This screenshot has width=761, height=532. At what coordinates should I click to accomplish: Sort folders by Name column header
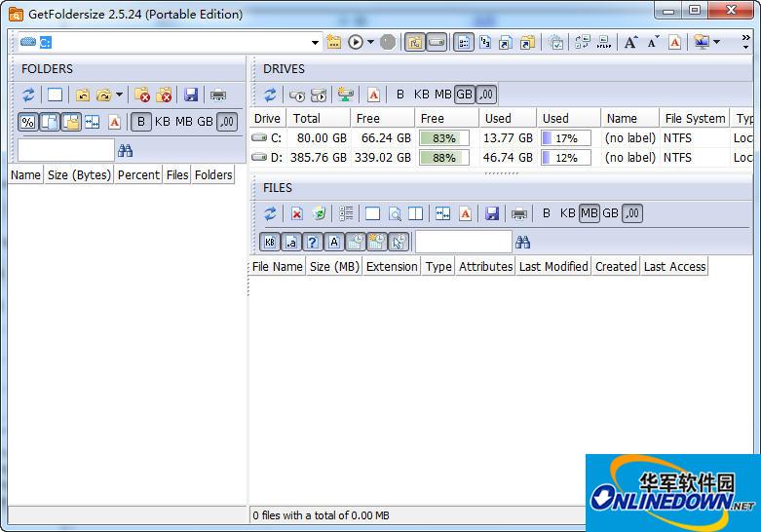coord(25,174)
